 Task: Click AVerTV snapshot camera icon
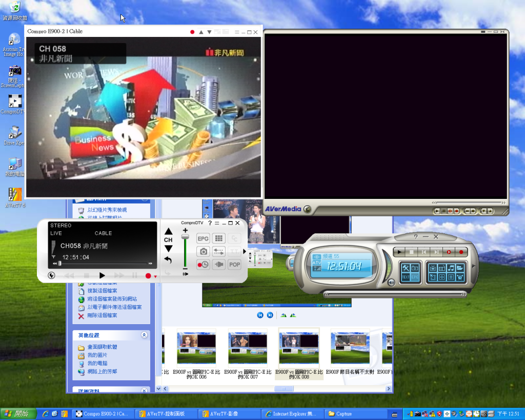click(415, 268)
